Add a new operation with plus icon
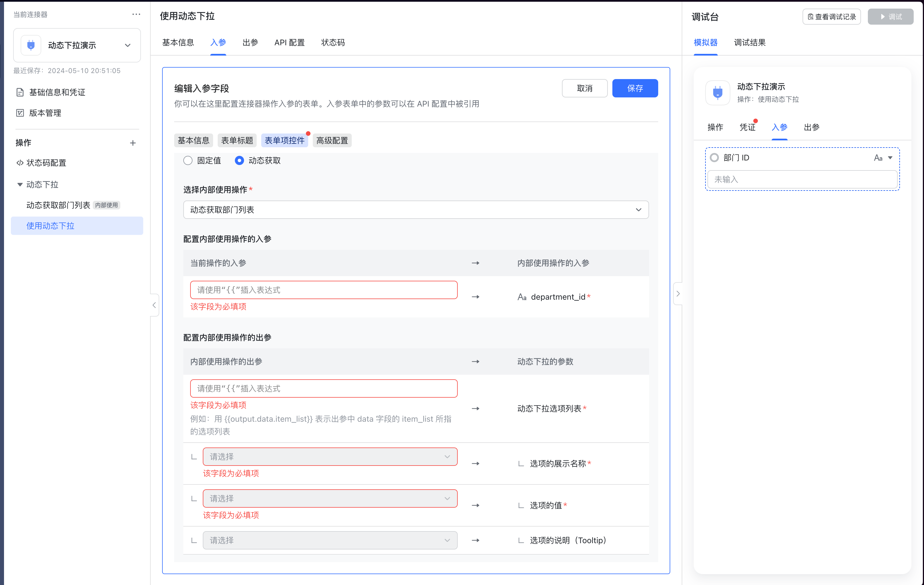This screenshot has height=585, width=924. tap(133, 143)
